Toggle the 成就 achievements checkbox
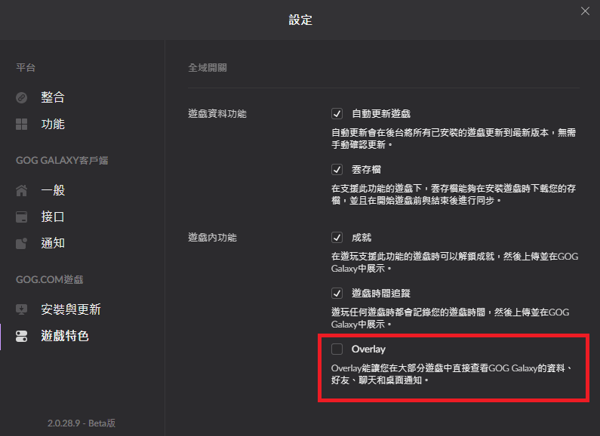The width and height of the screenshot is (600, 436). [x=337, y=238]
